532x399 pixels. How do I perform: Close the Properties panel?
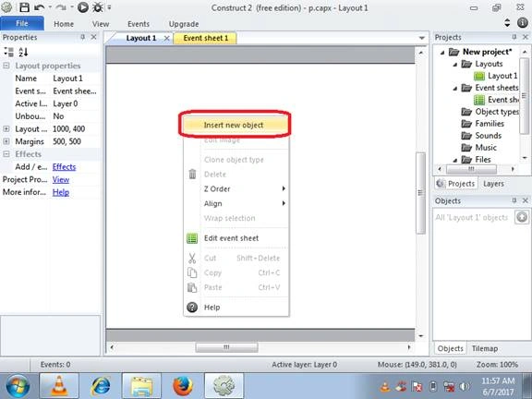[x=94, y=37]
